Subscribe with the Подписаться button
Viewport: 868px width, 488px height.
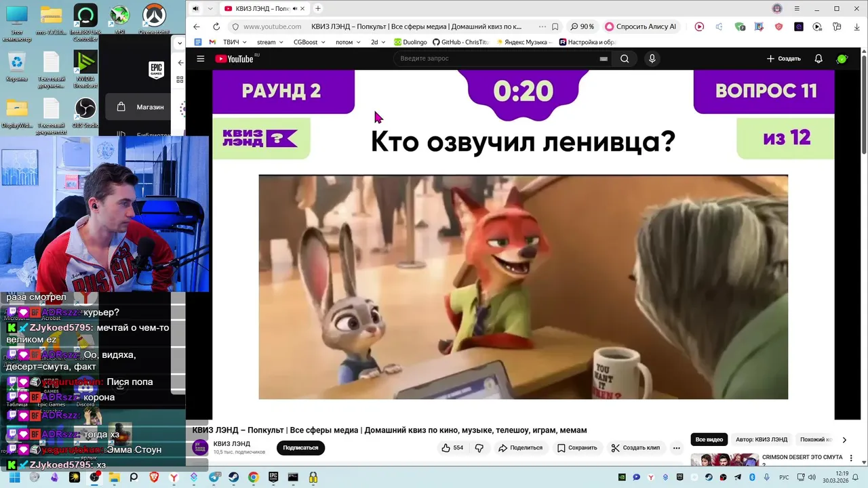(300, 448)
